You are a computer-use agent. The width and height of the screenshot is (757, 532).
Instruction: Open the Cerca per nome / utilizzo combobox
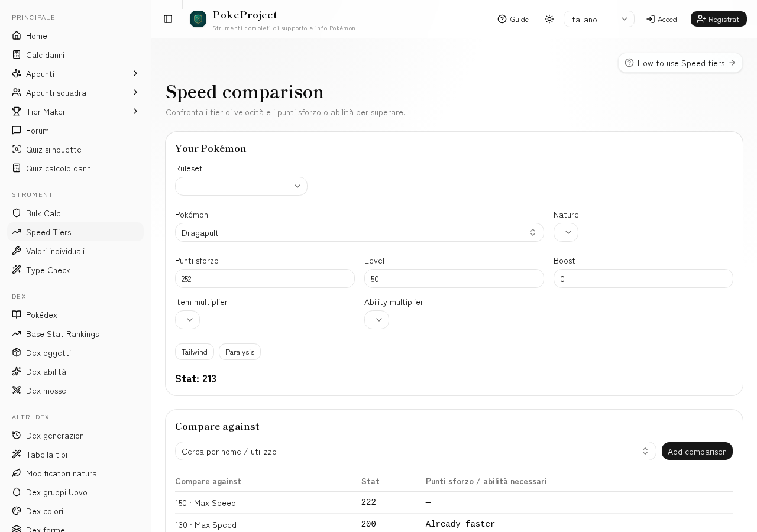pyautogui.click(x=416, y=451)
